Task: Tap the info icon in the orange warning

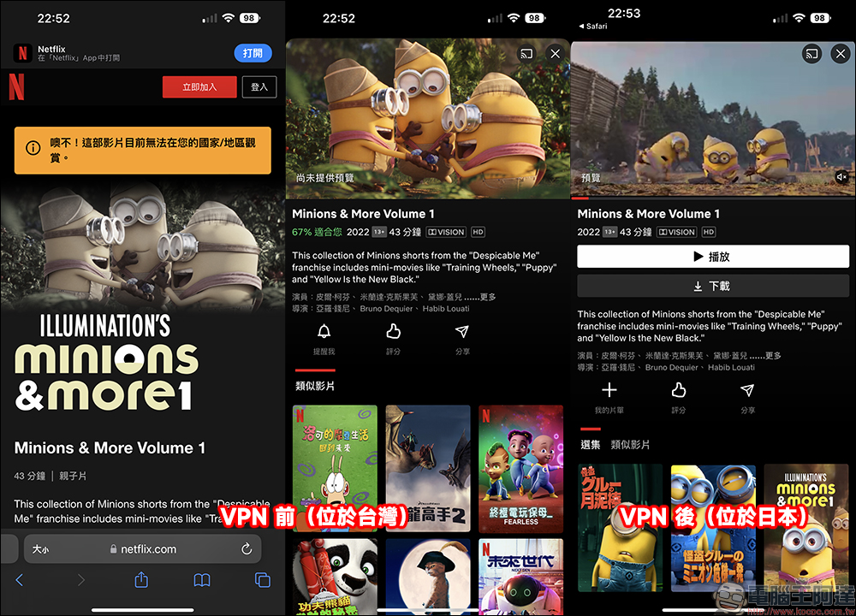Action: [x=33, y=148]
